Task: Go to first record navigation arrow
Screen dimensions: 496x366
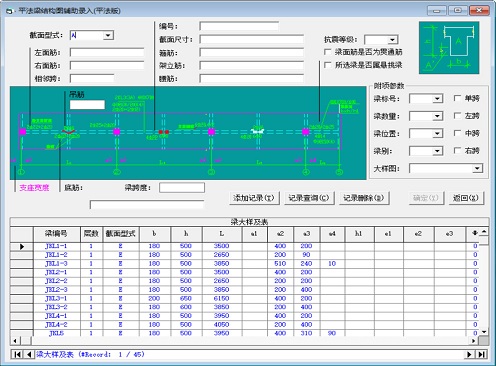Action: [x=16, y=354]
